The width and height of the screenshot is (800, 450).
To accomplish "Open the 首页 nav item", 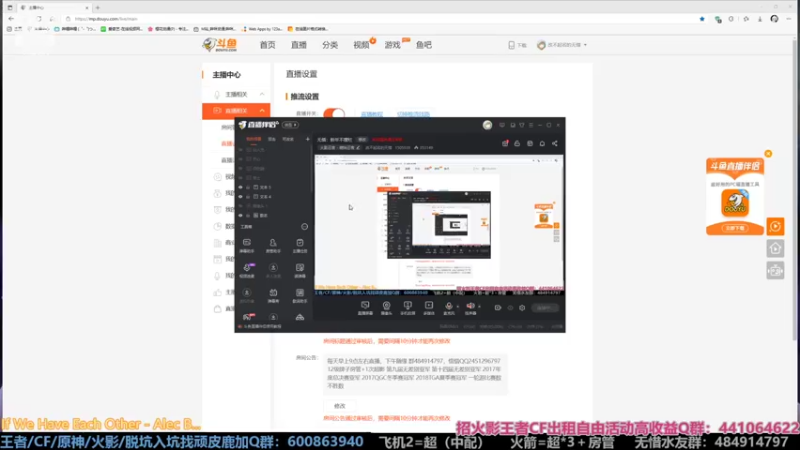I will [267, 45].
